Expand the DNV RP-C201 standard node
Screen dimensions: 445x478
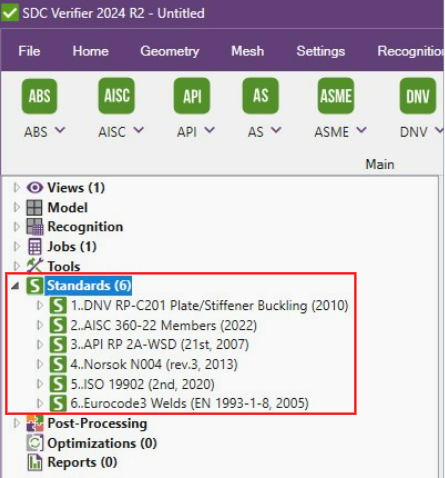click(x=40, y=305)
